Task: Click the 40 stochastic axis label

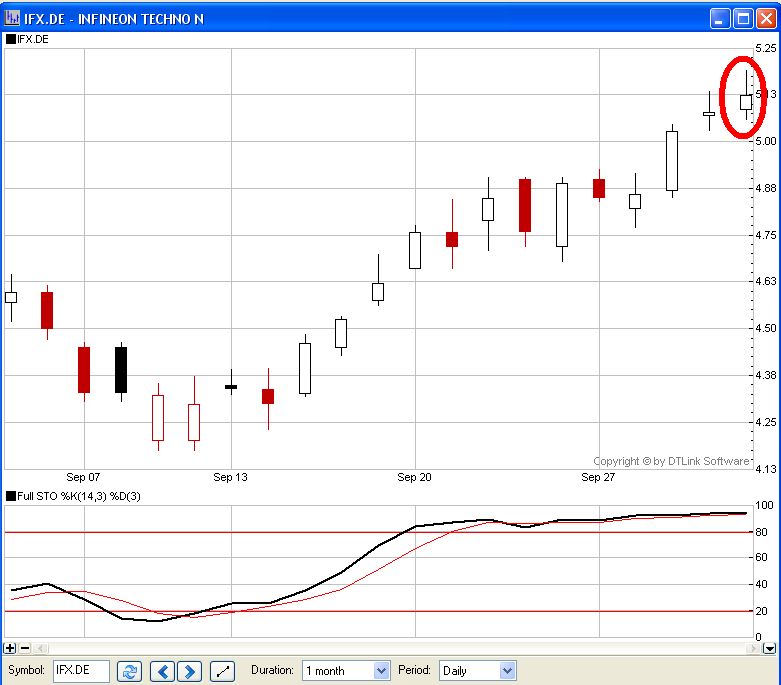Action: (x=761, y=584)
